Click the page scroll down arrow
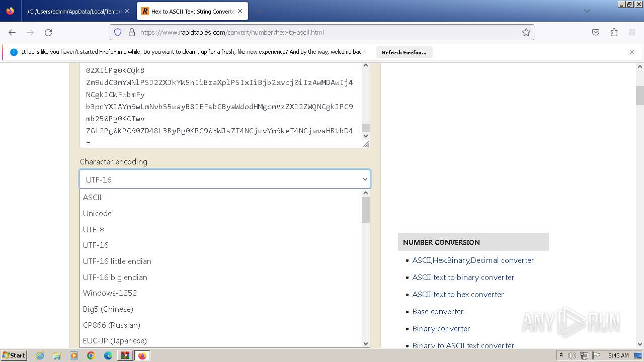The height and width of the screenshot is (362, 644). click(640, 344)
